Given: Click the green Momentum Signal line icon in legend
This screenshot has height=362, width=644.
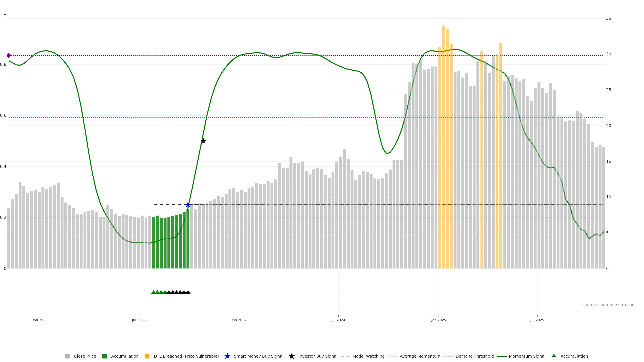Looking at the screenshot, I should 502,356.
